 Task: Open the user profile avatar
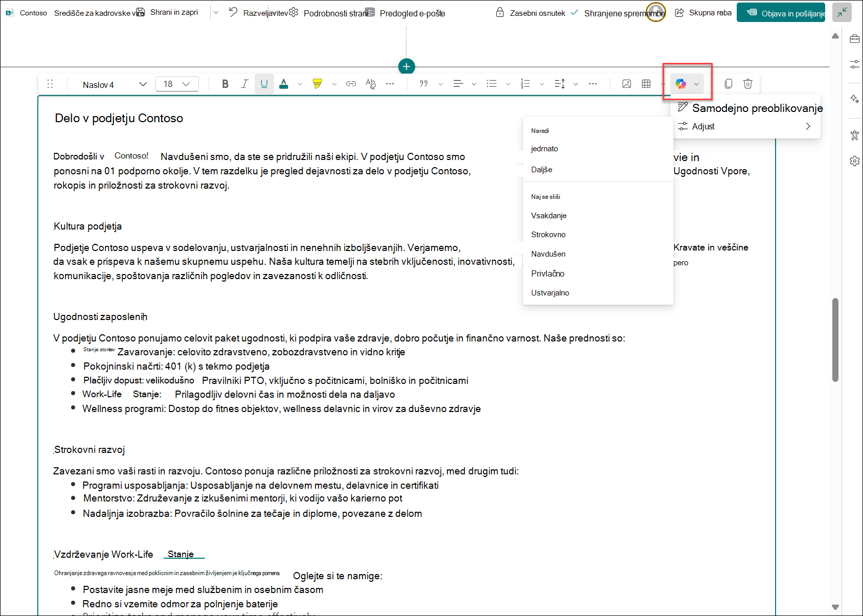click(x=656, y=12)
